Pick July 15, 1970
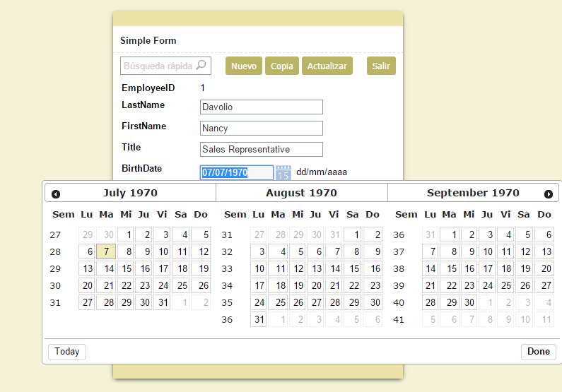Screen dimensions: 562x392 (126, 268)
